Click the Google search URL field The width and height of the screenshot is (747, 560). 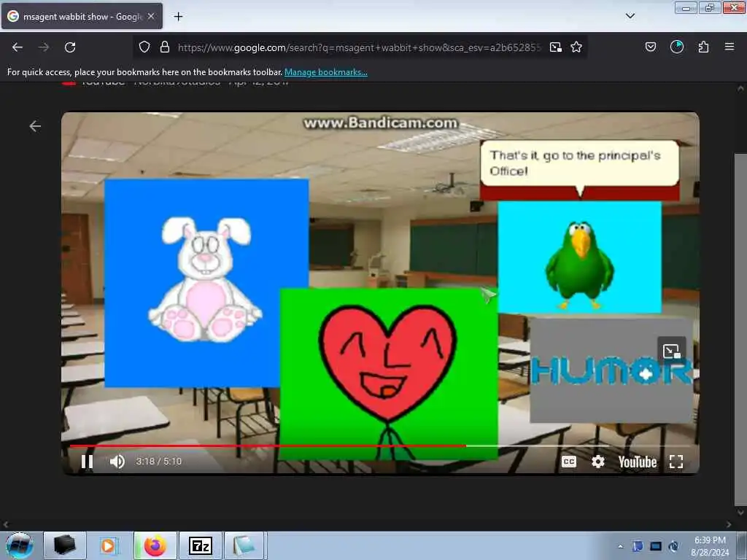359,47
